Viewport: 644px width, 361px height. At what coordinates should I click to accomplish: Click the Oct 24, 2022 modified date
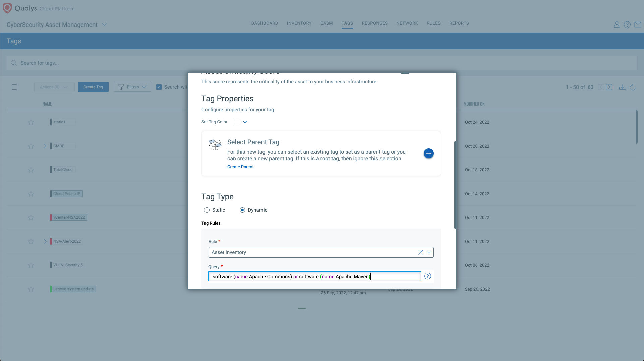pyautogui.click(x=477, y=122)
